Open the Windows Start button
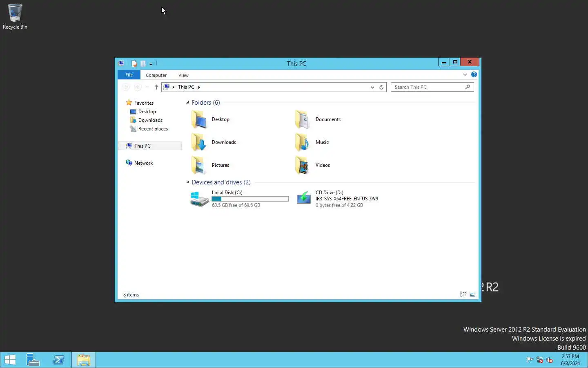The image size is (588, 368). click(x=10, y=360)
